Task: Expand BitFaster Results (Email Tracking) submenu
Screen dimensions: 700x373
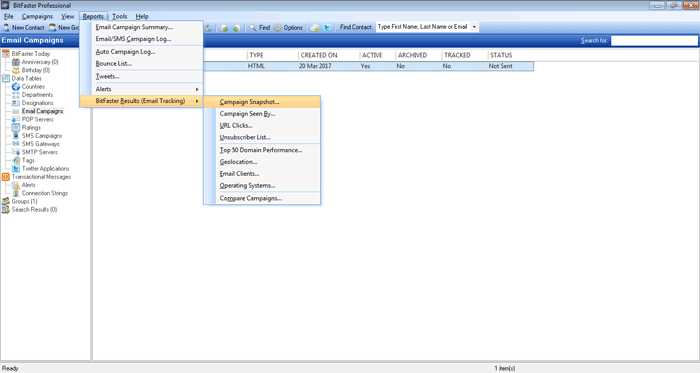Action: [x=142, y=101]
